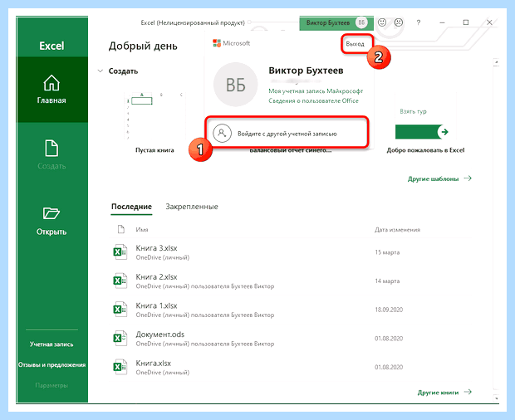Switch to the Последние tab
This screenshot has height=420, width=515.
point(131,207)
